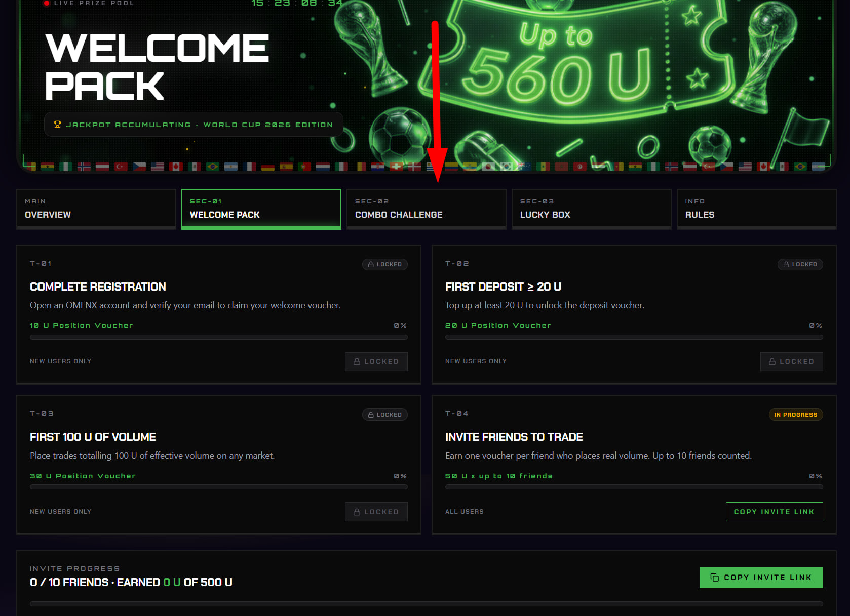This screenshot has width=850, height=616.
Task: Click the First 100 U of Volume heading
Action: 93,437
